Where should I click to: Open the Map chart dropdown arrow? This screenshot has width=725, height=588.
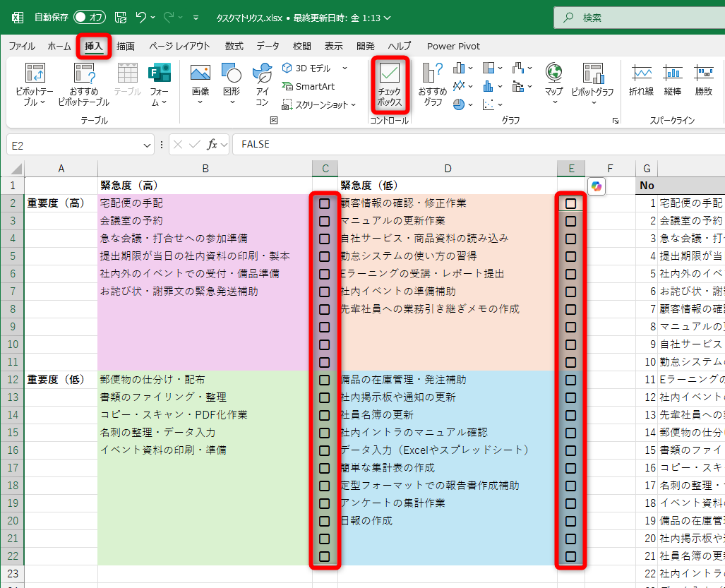[555, 102]
